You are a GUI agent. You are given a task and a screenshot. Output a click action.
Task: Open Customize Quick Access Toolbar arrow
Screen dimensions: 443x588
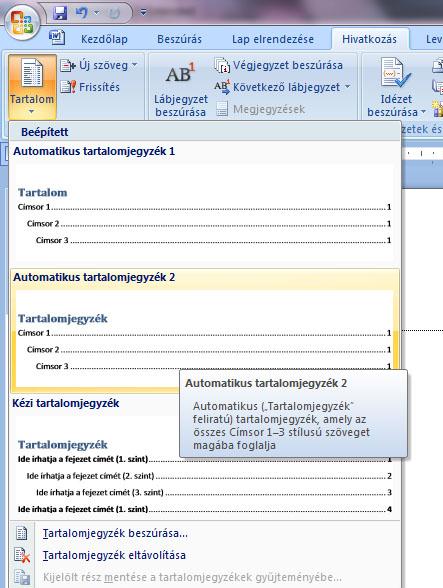coord(143,13)
